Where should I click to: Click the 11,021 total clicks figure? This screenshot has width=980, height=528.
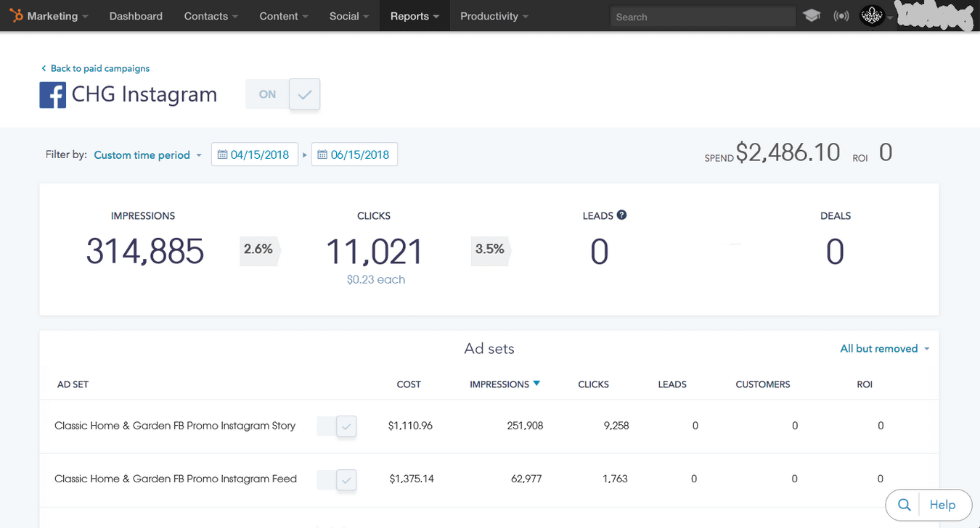point(375,252)
